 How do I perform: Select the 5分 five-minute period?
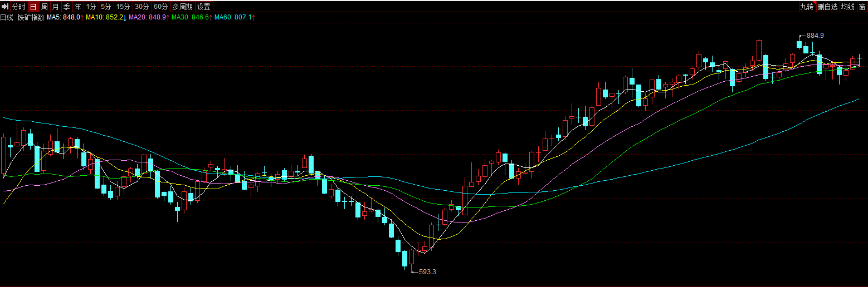pyautogui.click(x=106, y=7)
